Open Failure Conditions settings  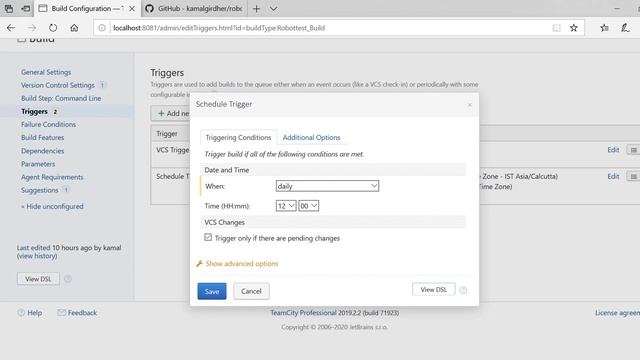click(x=48, y=124)
